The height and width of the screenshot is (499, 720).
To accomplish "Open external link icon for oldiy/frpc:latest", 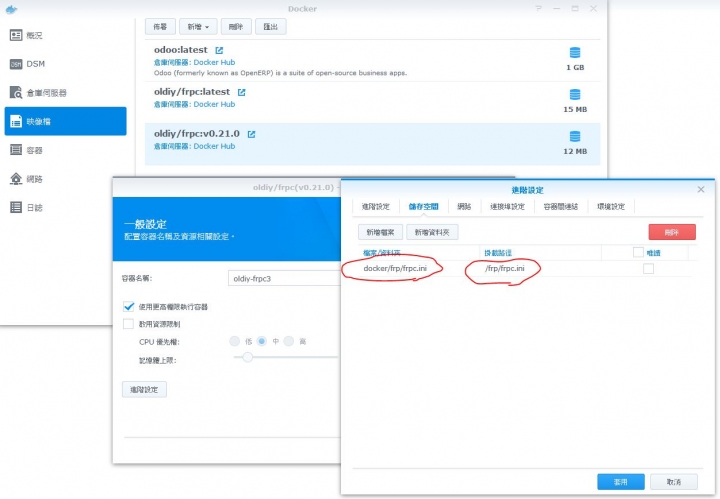I will click(242, 92).
